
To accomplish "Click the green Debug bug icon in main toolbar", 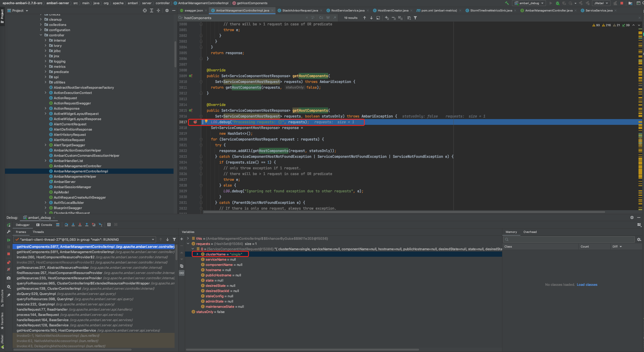I will tap(557, 3).
